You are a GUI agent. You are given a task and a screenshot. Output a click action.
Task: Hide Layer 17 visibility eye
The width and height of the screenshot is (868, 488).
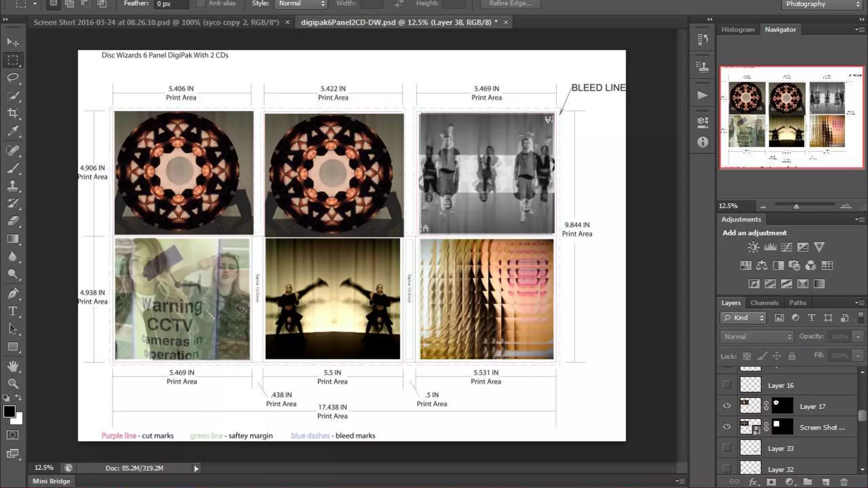point(727,406)
